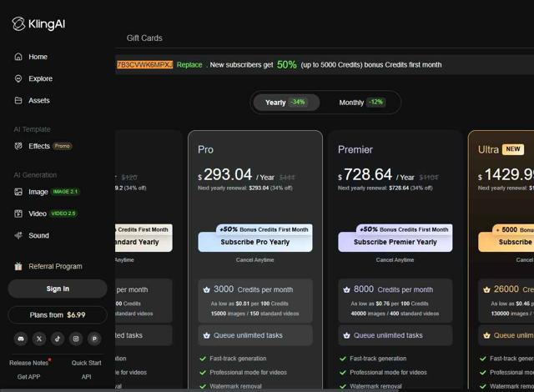Click Premier Queue unlimited tasks crown icon
534x392 pixels.
(x=347, y=335)
